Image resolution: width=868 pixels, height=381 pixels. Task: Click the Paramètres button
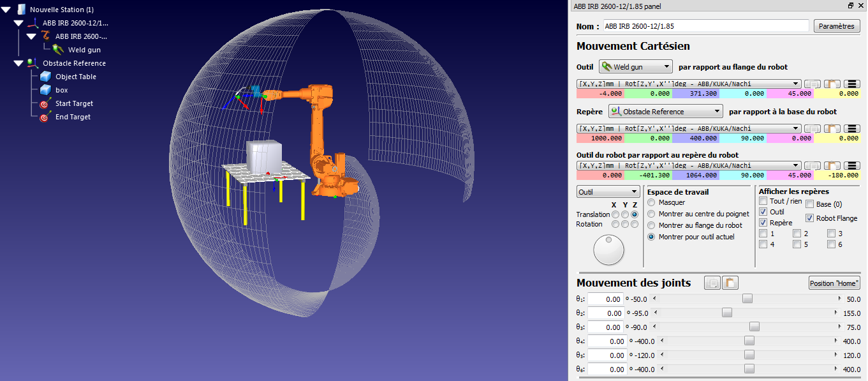click(837, 26)
